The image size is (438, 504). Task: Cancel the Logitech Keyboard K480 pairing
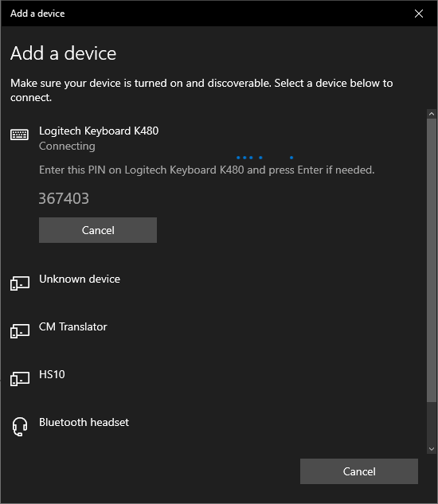(x=98, y=230)
